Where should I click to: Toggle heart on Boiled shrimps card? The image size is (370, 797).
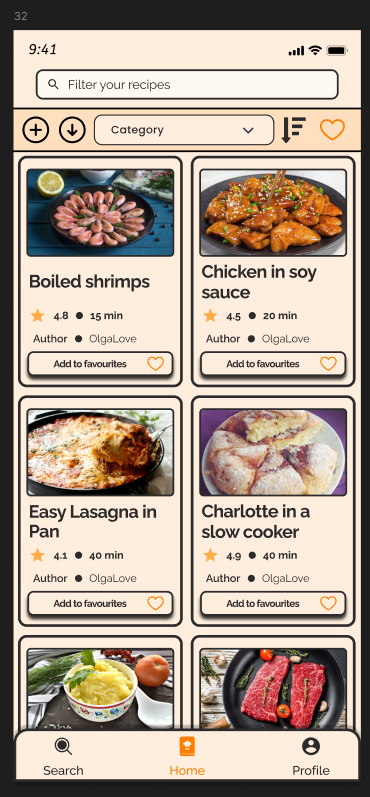tap(156, 364)
